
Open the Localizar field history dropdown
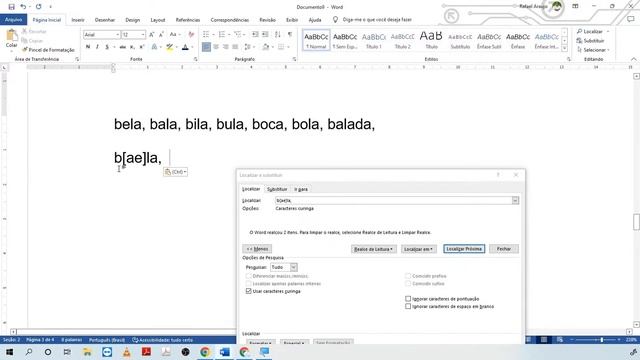[x=516, y=200]
